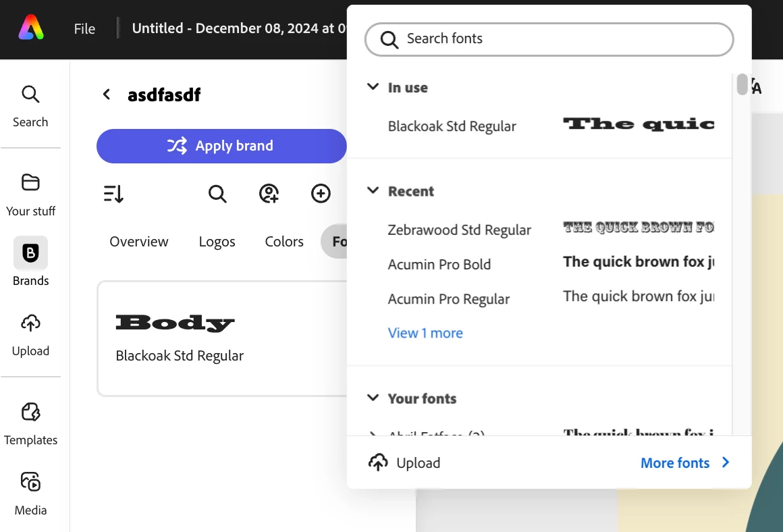This screenshot has height=532, width=783.
Task: Switch to the Logos tab
Action: 217,241
